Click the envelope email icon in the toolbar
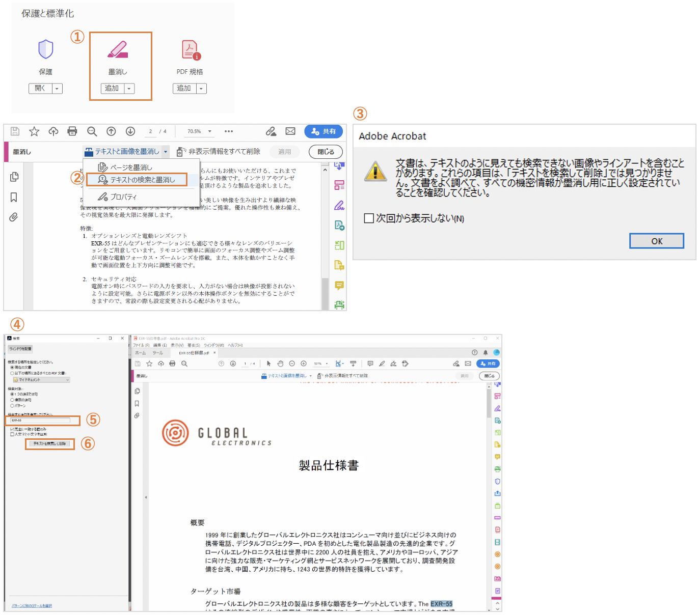Image resolution: width=700 pixels, height=615 pixels. click(290, 131)
